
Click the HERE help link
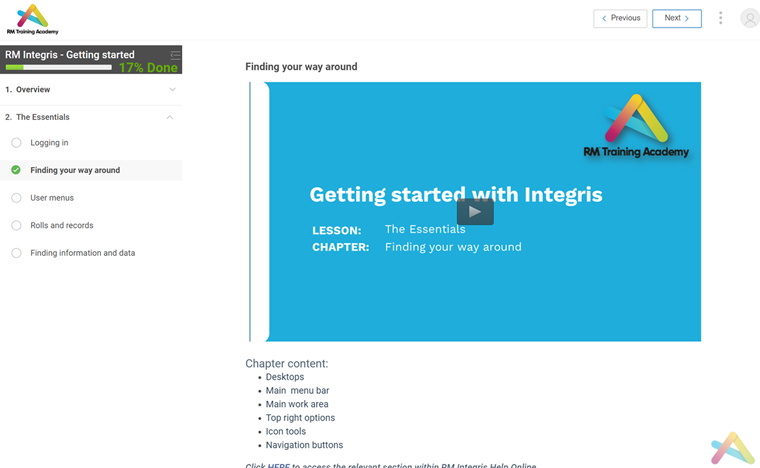(279, 466)
